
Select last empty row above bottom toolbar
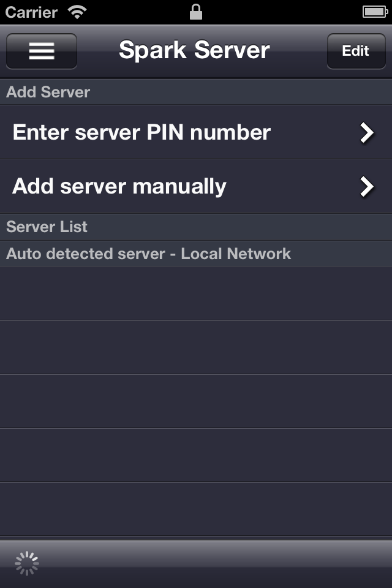click(196, 509)
